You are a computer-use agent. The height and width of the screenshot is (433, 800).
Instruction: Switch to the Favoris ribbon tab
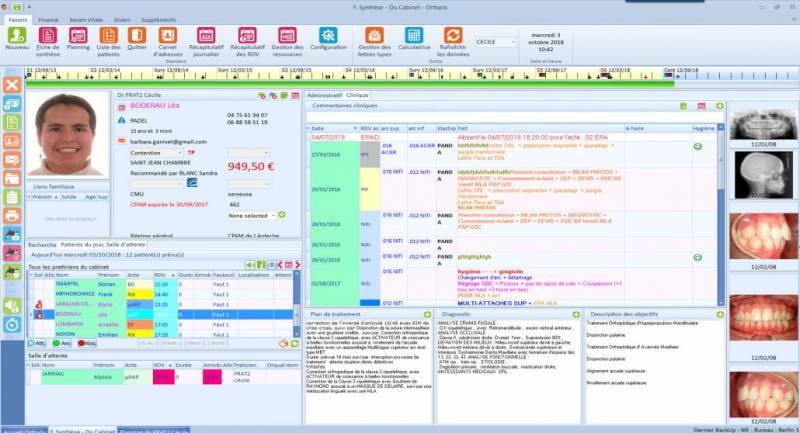click(x=18, y=20)
